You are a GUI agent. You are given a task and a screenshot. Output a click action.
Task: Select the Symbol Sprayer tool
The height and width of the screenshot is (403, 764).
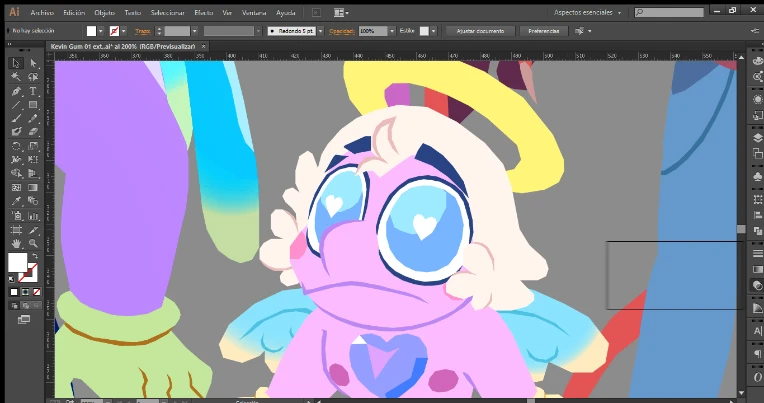point(16,215)
